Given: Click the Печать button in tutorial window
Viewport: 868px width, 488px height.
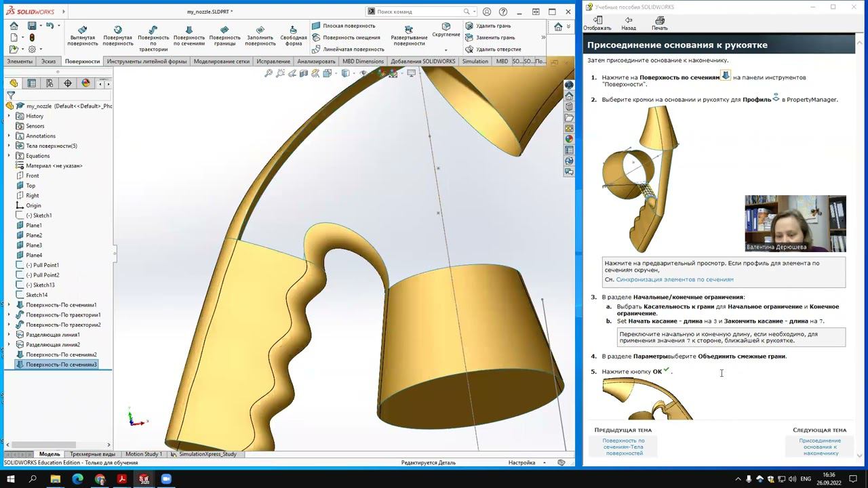Looking at the screenshot, I should coord(660,24).
